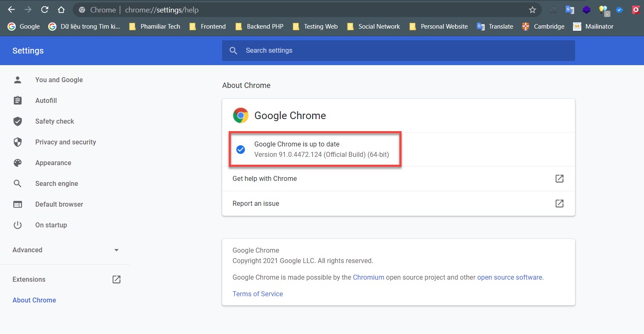Viewport: 644px width, 334px height.
Task: Open the Terms of Service link
Action: point(257,294)
